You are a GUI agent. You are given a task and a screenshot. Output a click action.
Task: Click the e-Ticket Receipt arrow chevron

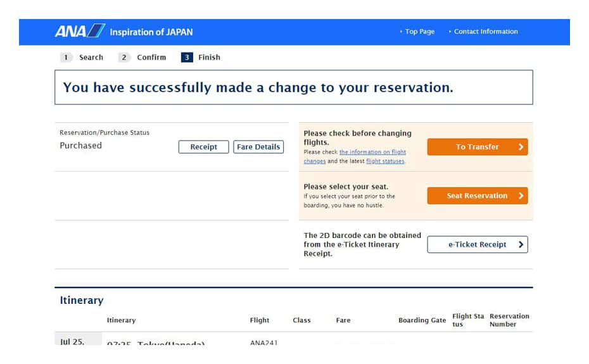521,244
